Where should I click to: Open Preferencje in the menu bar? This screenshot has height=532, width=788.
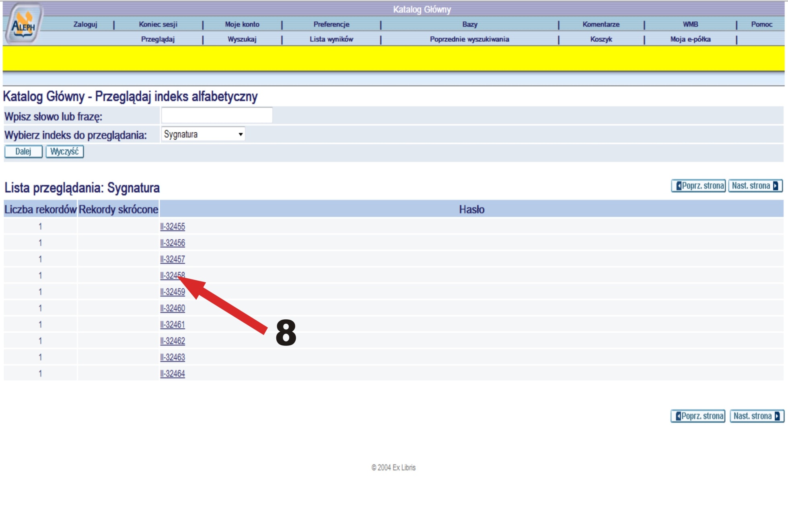pyautogui.click(x=331, y=24)
